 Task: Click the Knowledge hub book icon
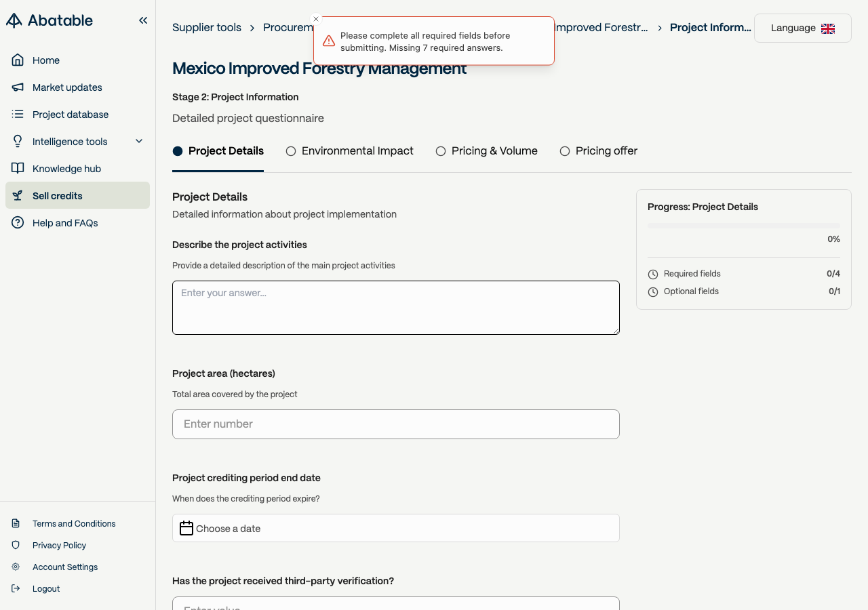pyautogui.click(x=18, y=169)
